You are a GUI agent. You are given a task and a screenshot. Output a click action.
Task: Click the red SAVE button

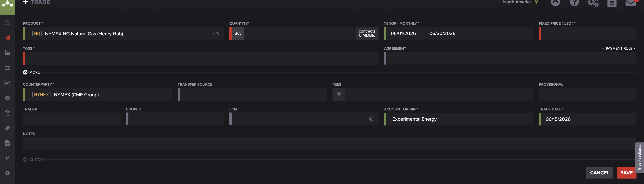coord(626,173)
